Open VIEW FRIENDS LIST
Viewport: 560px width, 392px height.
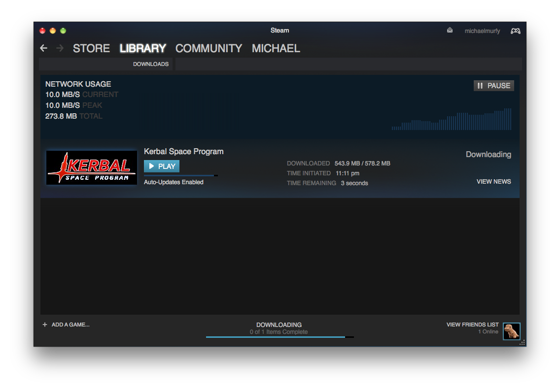472,325
